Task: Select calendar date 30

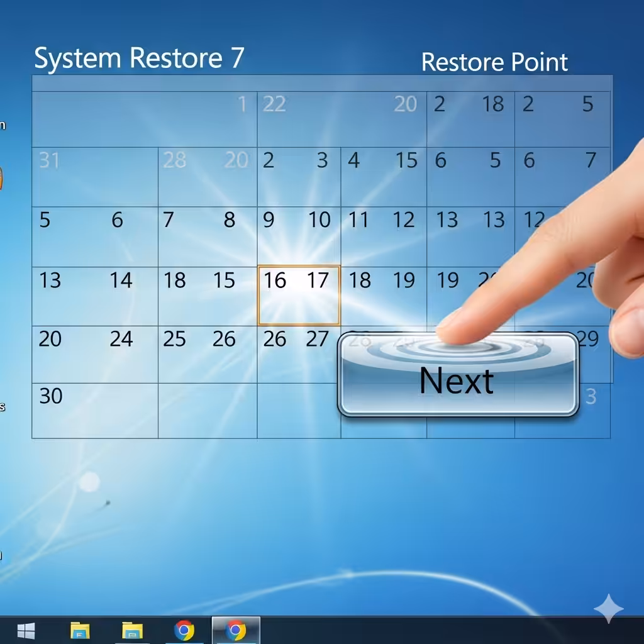Action: (x=51, y=396)
